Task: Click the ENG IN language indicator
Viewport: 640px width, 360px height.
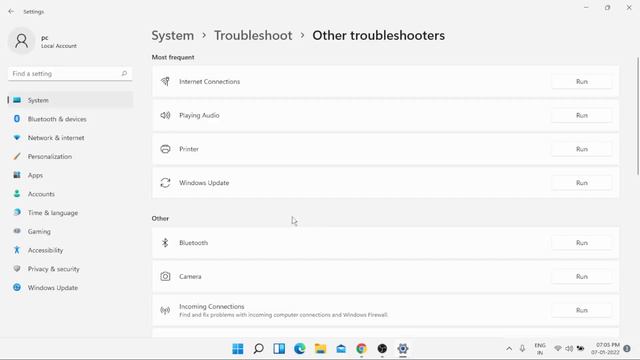Action: click(540, 349)
